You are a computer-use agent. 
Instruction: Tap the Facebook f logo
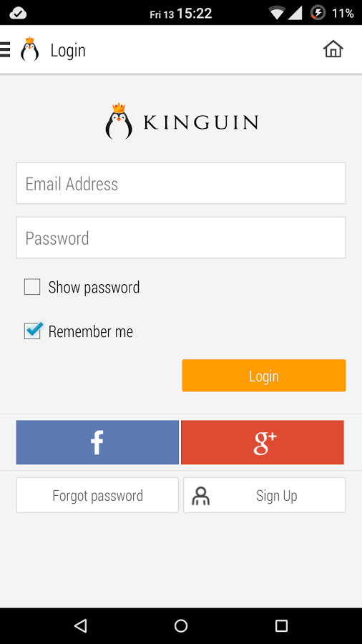pos(97,442)
